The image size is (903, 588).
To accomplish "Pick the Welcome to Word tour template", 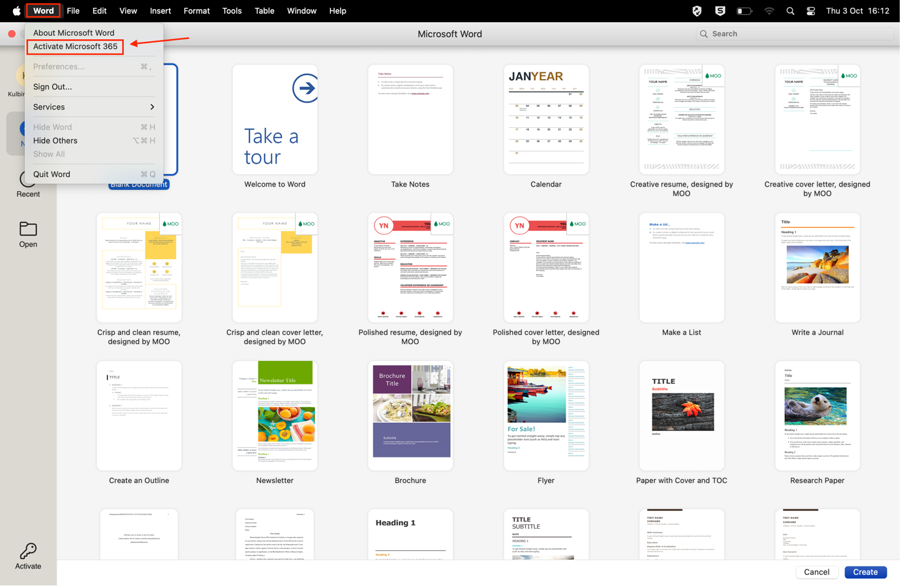I will pos(275,119).
